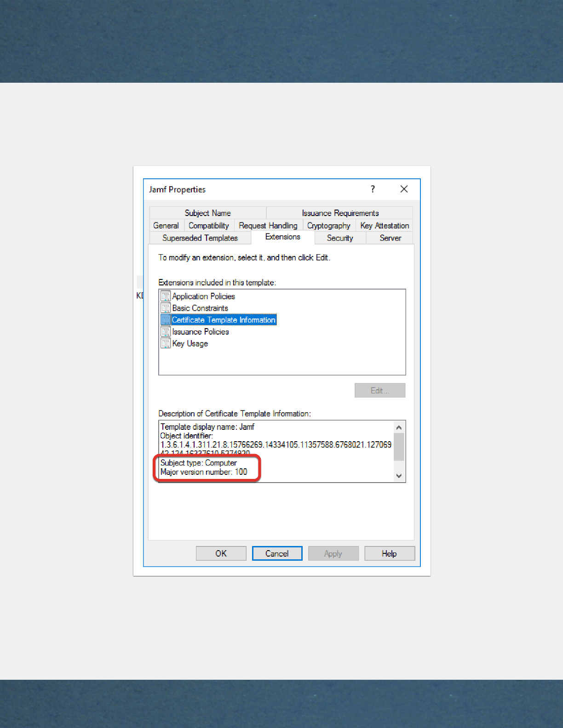Click the Key Usage extension icon
Image resolution: width=563 pixels, height=728 pixels.
[x=166, y=343]
